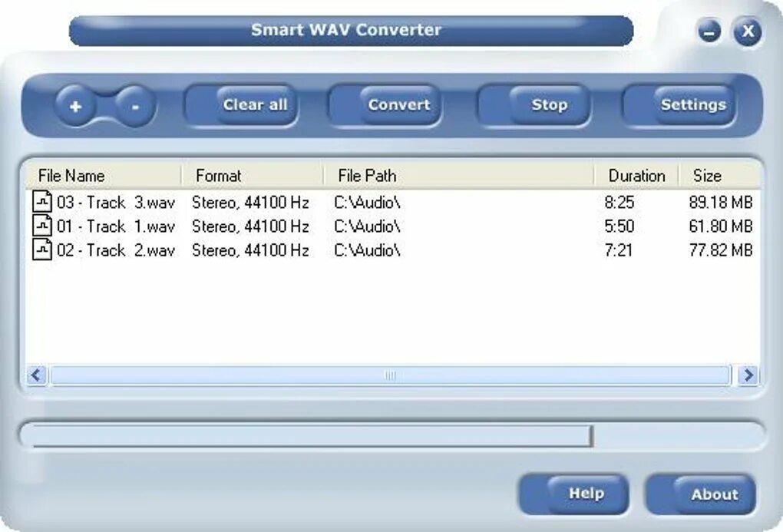Viewport: 783px width, 532px height.
Task: Select the file icon of 03 - Track 3.wav
Action: click(42, 201)
